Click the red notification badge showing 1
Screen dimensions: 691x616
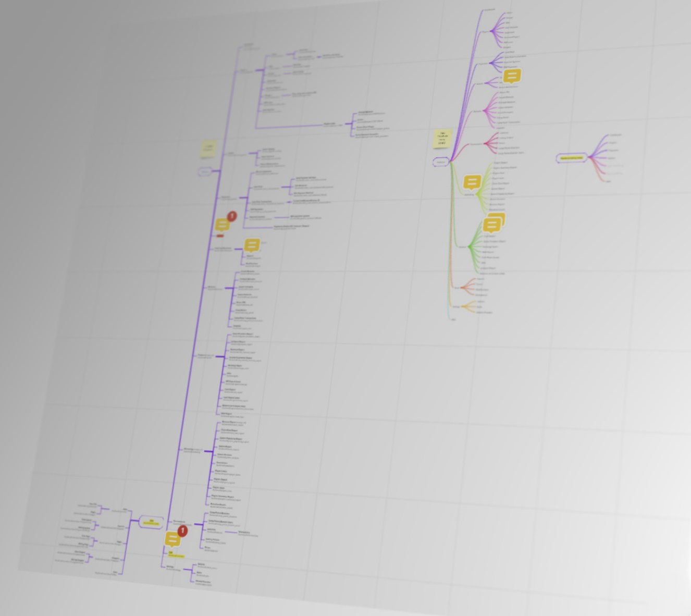tap(232, 216)
